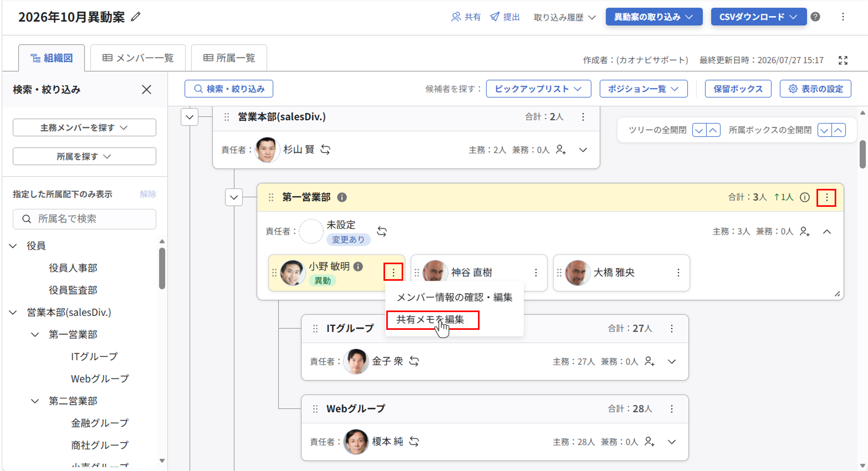Expand member list of ITグループ box
Viewport: 868px width, 471px height.
[672, 361]
